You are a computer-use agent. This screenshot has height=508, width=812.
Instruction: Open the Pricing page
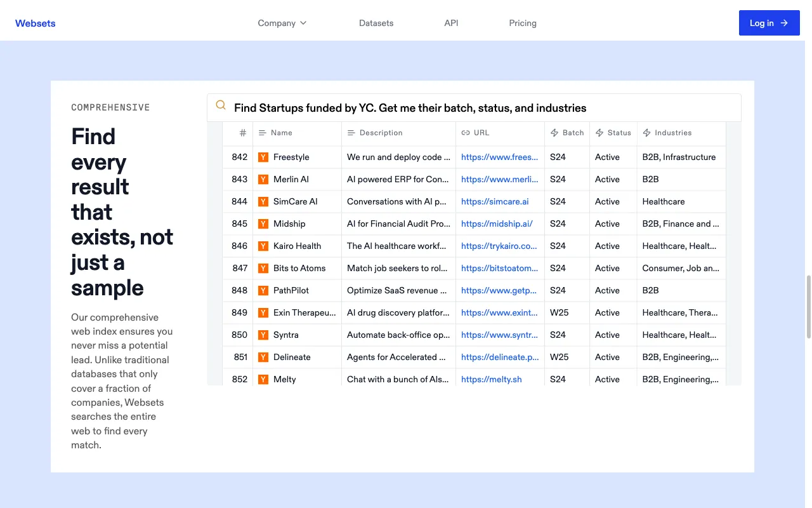pyautogui.click(x=523, y=23)
